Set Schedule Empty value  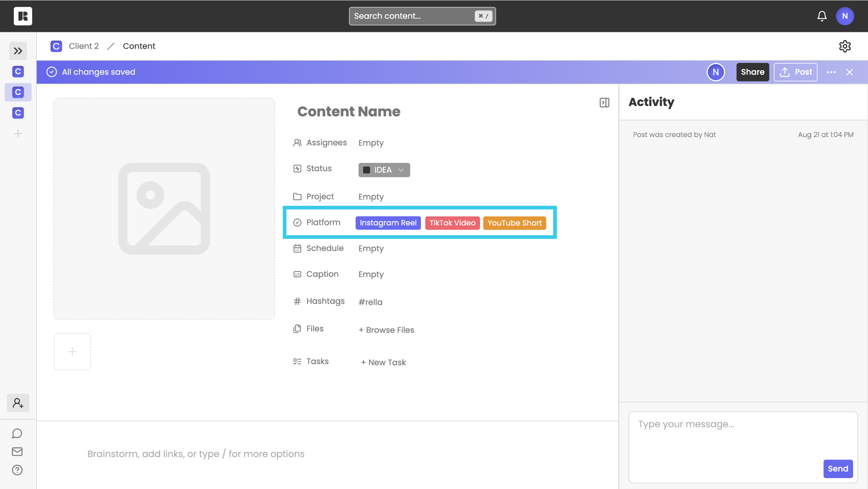(371, 248)
